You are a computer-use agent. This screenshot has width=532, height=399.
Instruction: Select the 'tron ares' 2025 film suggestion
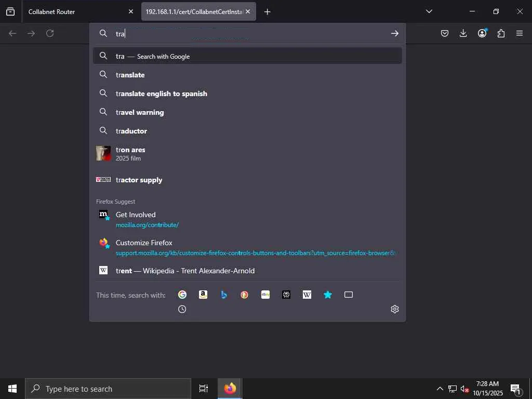247,153
